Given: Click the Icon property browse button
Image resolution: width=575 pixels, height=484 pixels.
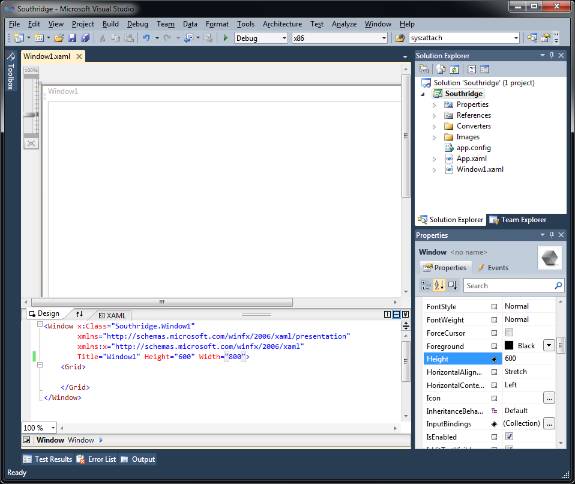Looking at the screenshot, I should point(549,398).
